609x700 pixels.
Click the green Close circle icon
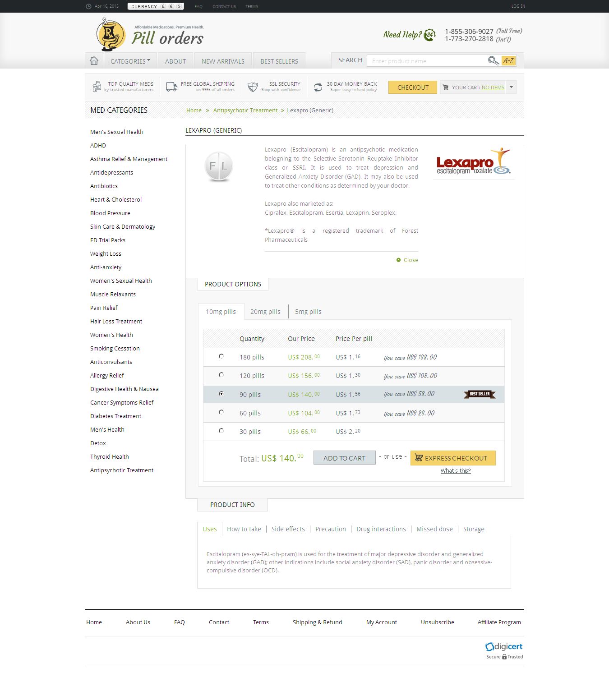click(399, 260)
